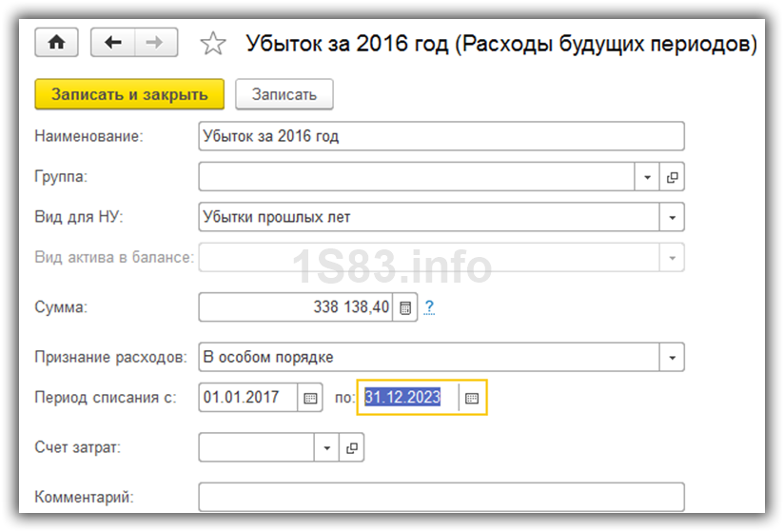
Task: Click the Home icon button
Action: pyautogui.click(x=57, y=43)
